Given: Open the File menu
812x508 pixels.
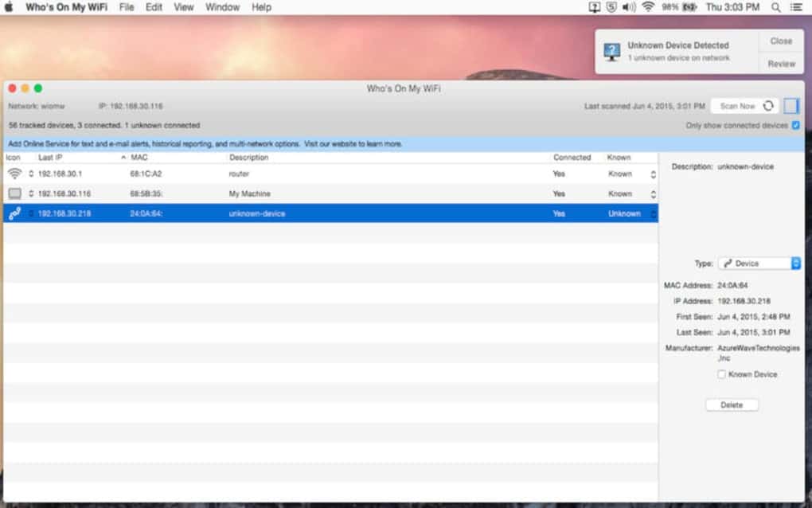Looking at the screenshot, I should click(127, 7).
